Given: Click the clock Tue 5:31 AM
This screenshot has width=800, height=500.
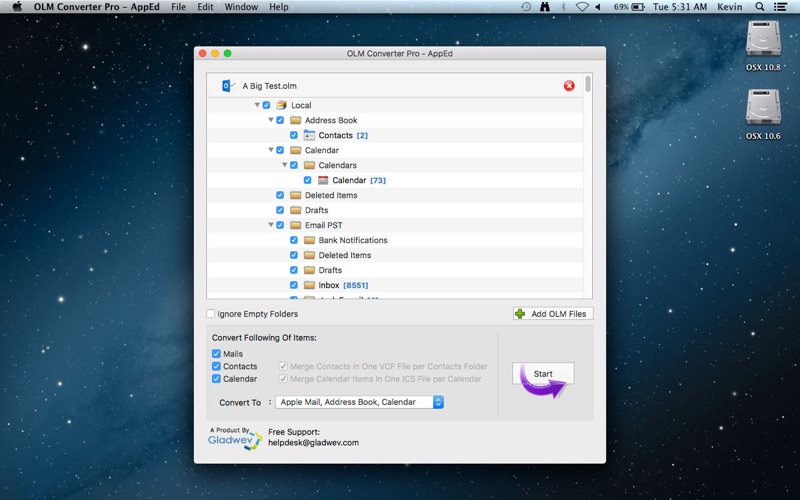Looking at the screenshot, I should 680,7.
